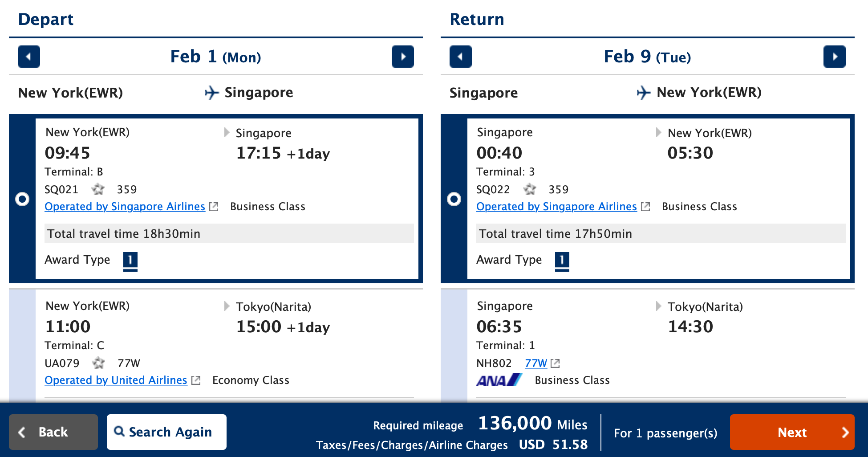Select SQ021 departure flight radio button
The width and height of the screenshot is (868, 457).
[x=22, y=199]
